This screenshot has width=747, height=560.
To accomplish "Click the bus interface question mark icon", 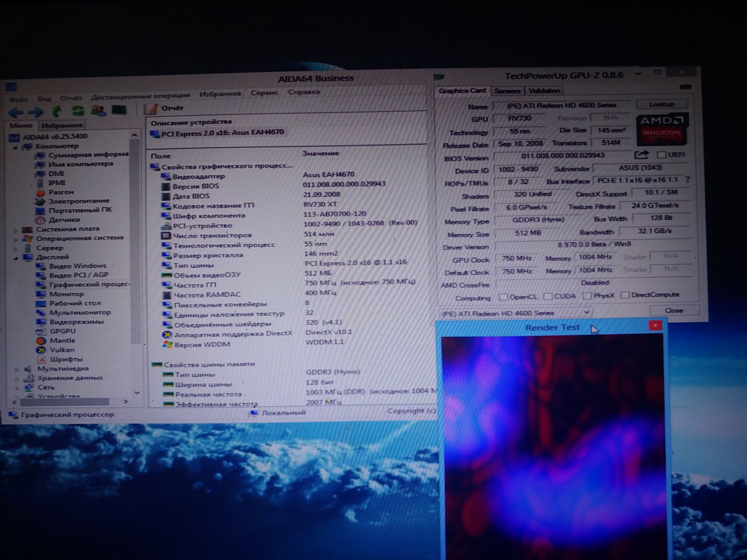I will coord(688,179).
